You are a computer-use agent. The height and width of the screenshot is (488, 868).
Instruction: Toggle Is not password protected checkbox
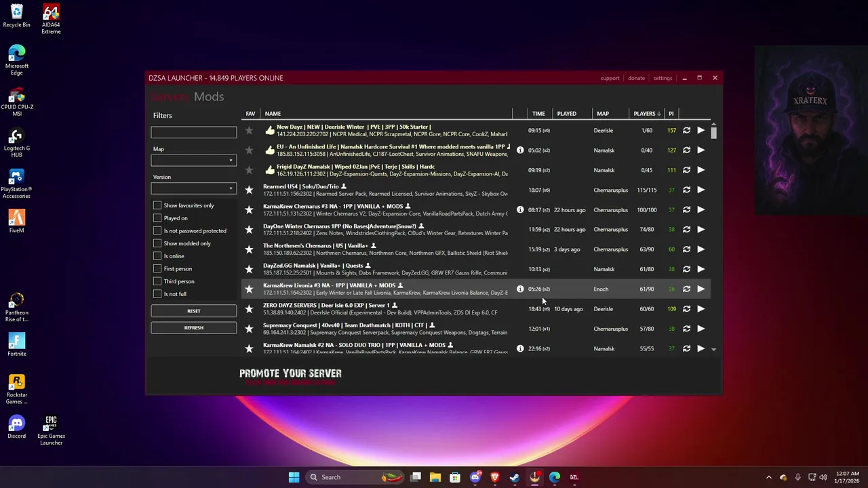pos(157,230)
